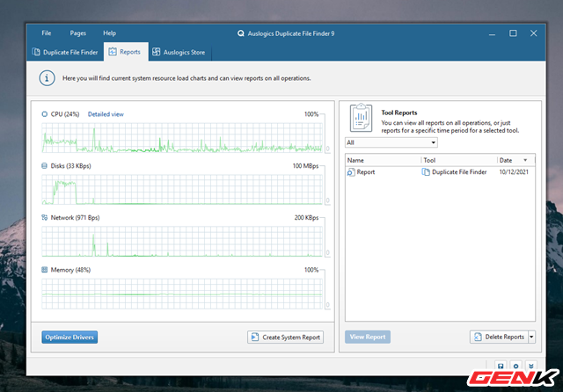The image size is (563, 392).
Task: Maximize the Auslogics window
Action: point(513,33)
